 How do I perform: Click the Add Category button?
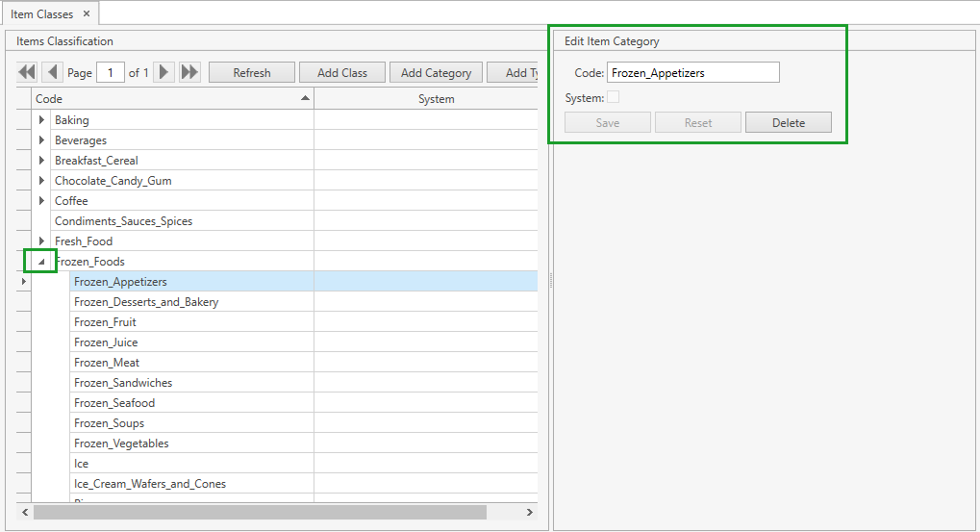point(436,72)
